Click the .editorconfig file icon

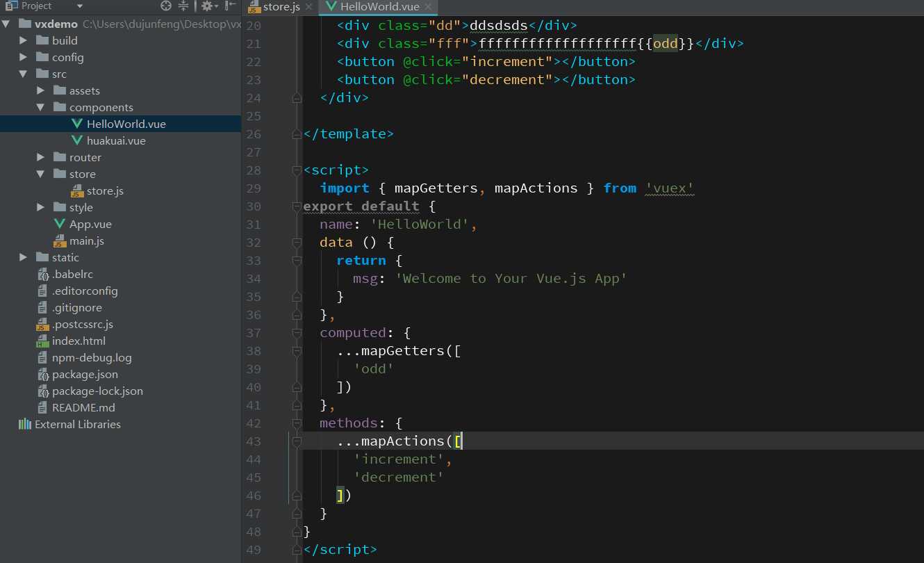[42, 291]
